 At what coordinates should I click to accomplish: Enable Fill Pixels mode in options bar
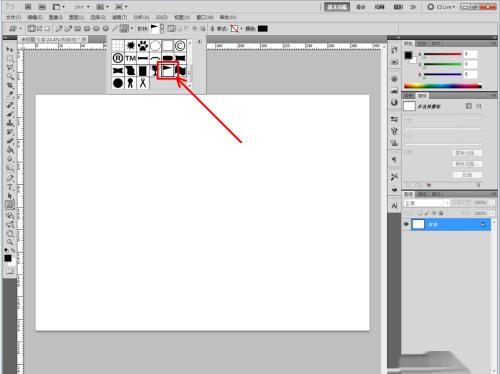click(47, 29)
